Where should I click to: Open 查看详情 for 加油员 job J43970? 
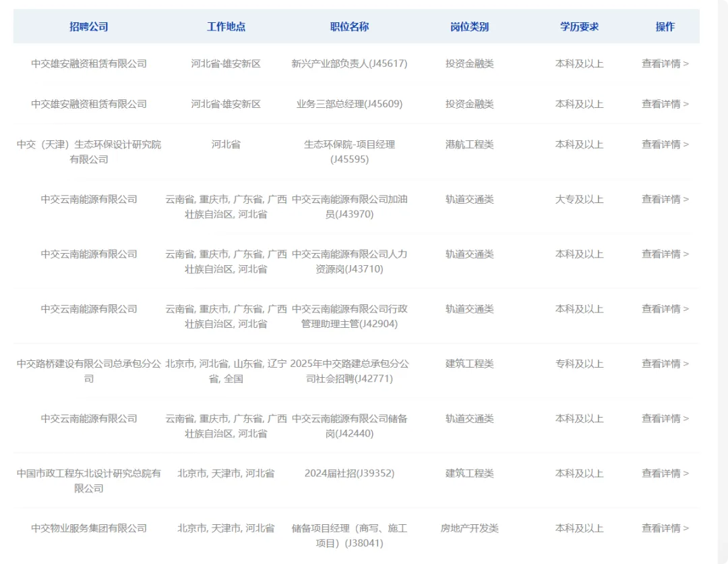pos(665,199)
